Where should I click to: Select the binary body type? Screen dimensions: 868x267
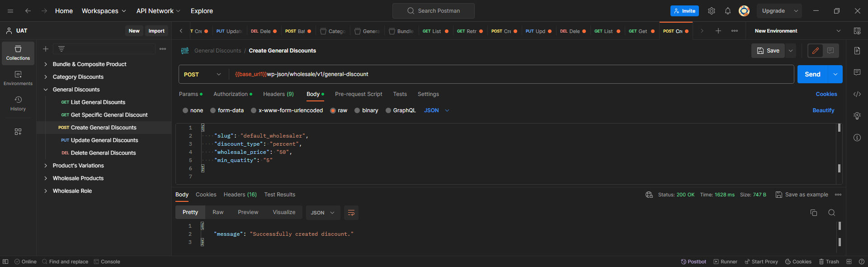click(x=357, y=110)
